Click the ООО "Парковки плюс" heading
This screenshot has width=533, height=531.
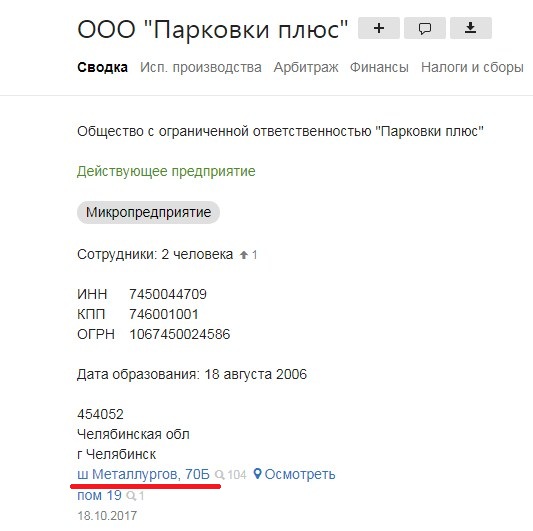212,29
